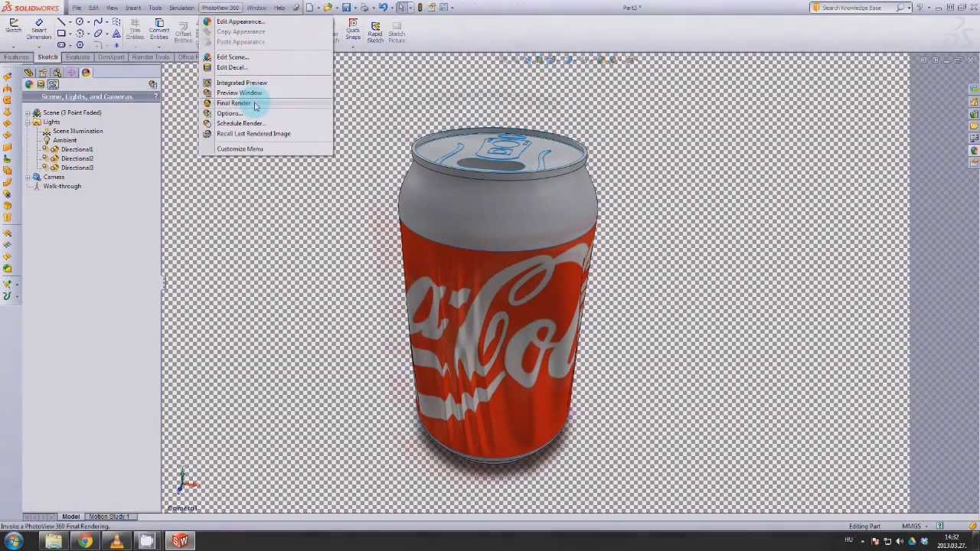The height and width of the screenshot is (551, 980).
Task: Click the Windows Start button
Action: 14,542
